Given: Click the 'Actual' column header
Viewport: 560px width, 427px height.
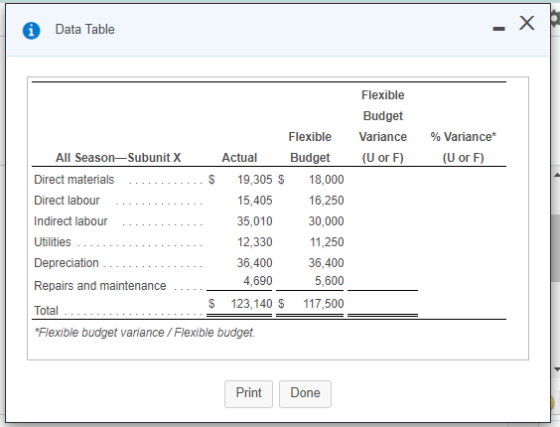Looking at the screenshot, I should [239, 157].
